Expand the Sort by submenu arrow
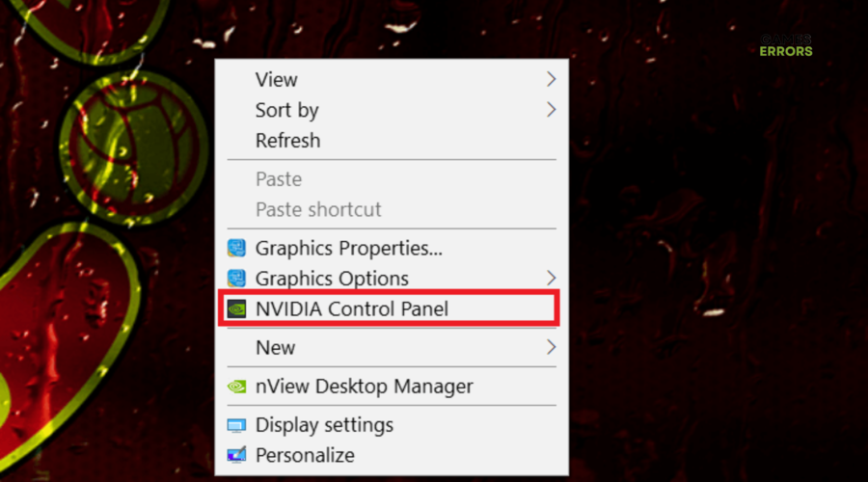The height and width of the screenshot is (482, 868). pyautogui.click(x=551, y=110)
